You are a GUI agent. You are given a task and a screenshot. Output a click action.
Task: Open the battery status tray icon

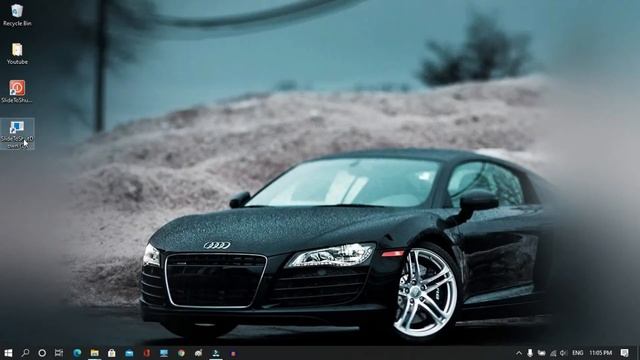(541, 353)
